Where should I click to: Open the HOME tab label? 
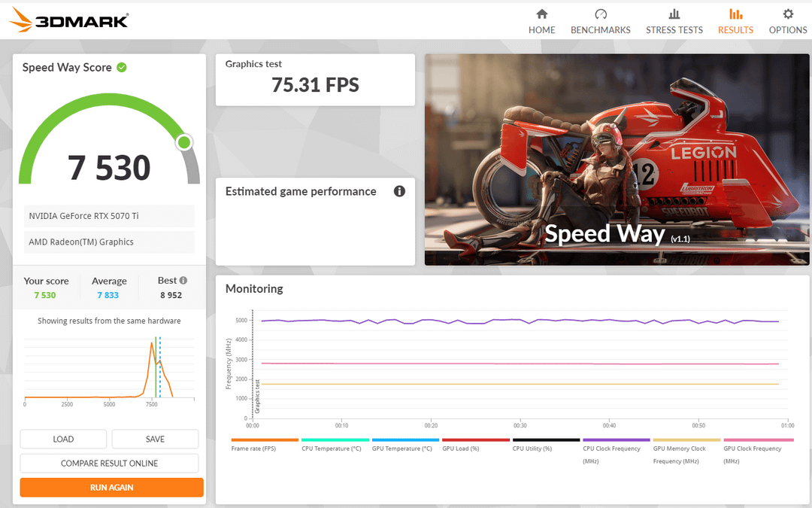pyautogui.click(x=541, y=30)
